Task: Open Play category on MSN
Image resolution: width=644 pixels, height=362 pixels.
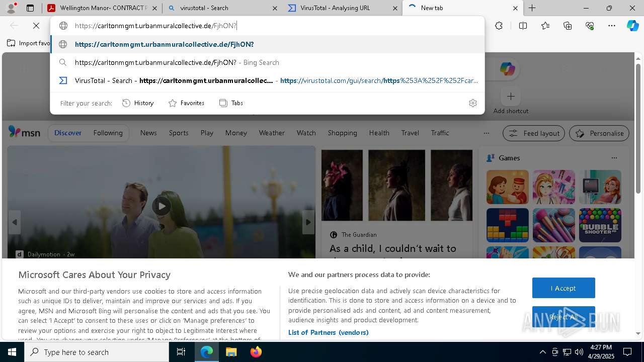Action: (207, 133)
